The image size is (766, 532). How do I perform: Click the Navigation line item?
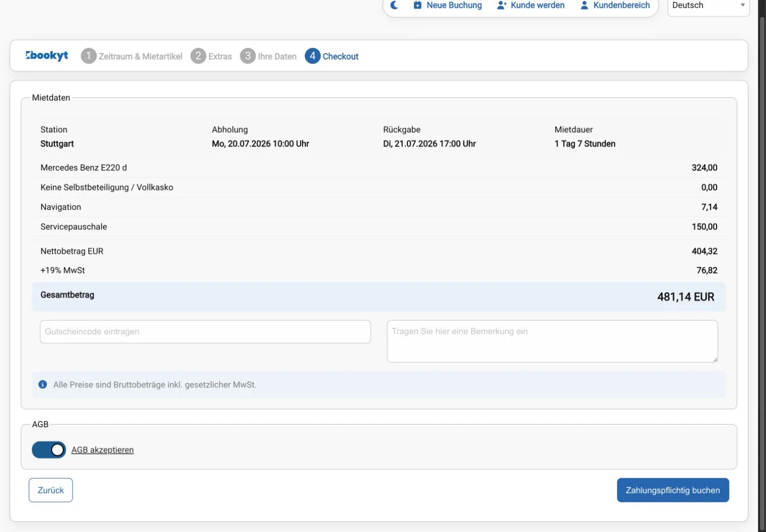[61, 207]
